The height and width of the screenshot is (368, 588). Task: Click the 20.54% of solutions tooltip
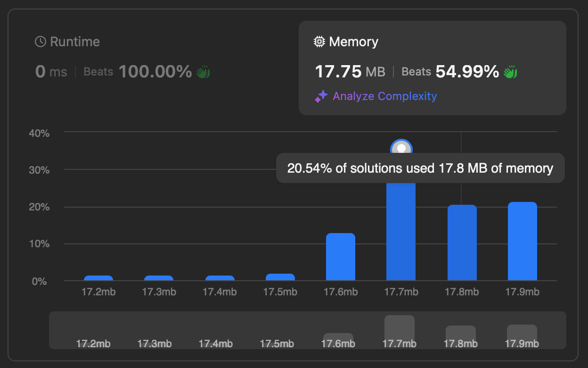click(x=420, y=168)
